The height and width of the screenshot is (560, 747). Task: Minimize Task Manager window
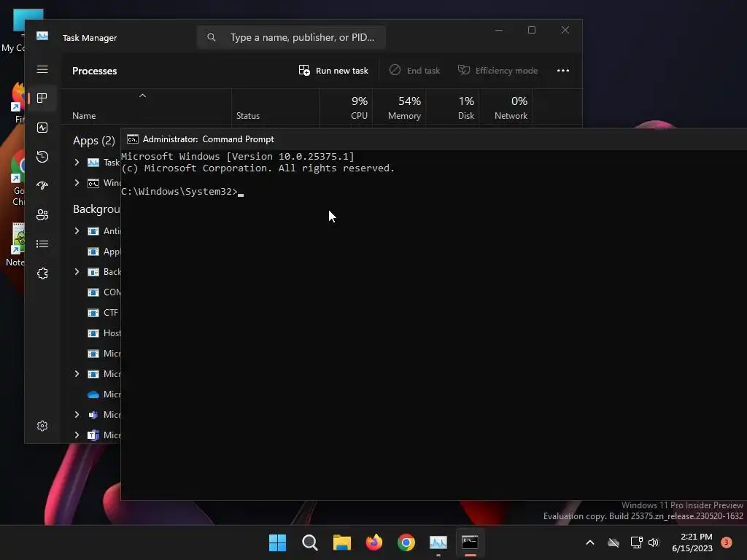pos(499,30)
